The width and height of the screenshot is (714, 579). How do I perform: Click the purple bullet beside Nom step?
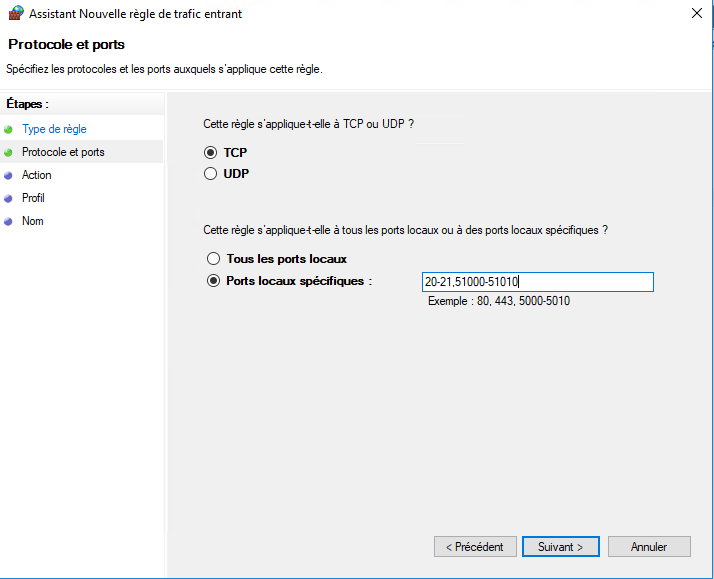tap(8, 222)
